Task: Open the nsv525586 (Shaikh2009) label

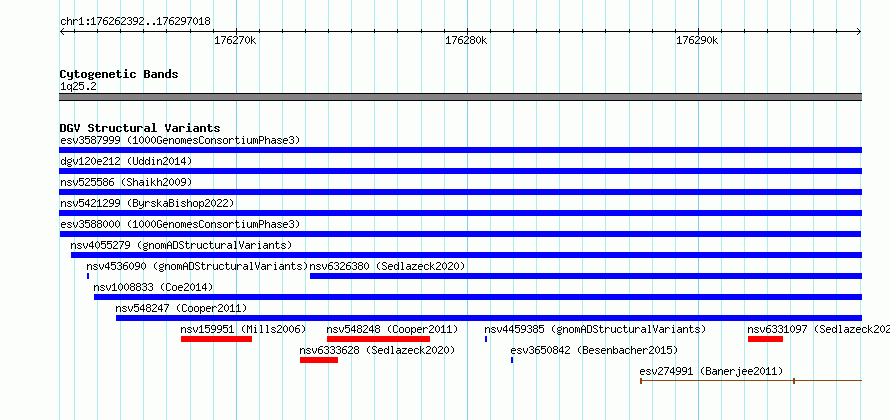Action: [x=126, y=182]
